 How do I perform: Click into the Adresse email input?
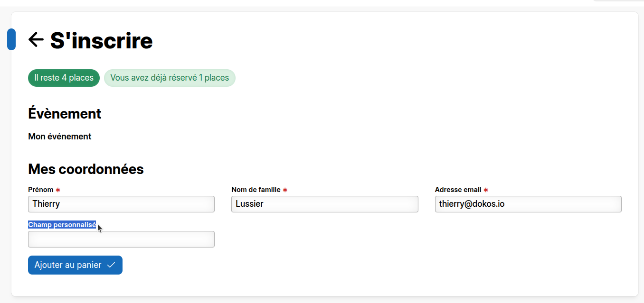click(528, 204)
